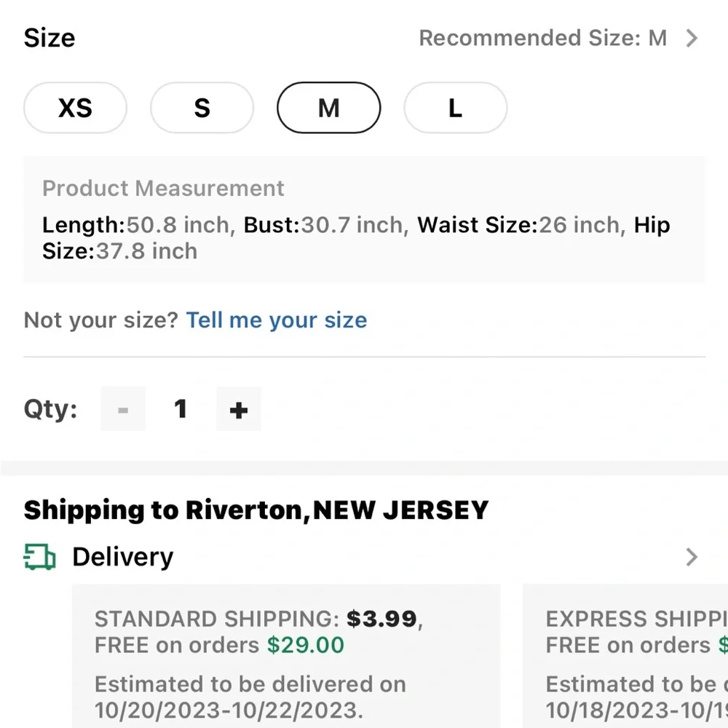Image resolution: width=728 pixels, height=728 pixels.
Task: Choose size S option
Action: click(x=202, y=108)
